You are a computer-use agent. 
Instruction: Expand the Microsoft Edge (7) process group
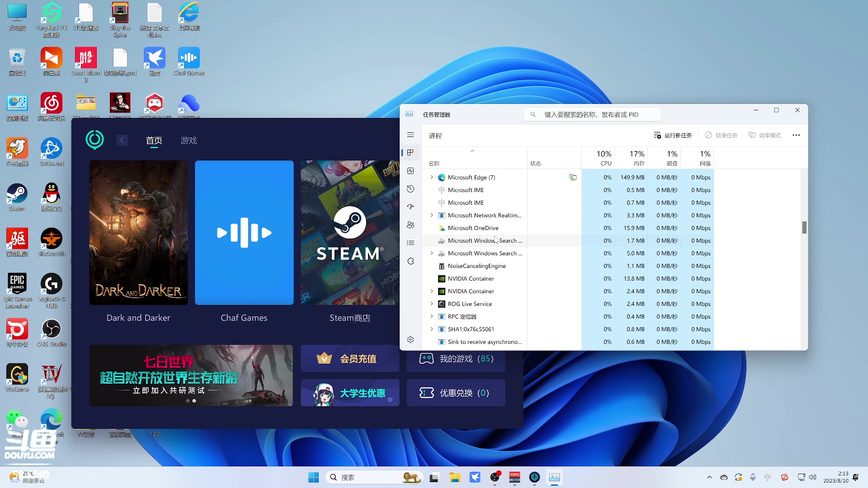(x=432, y=178)
